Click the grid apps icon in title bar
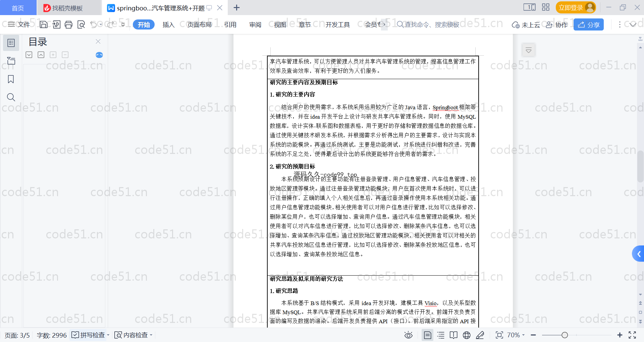 546,7
